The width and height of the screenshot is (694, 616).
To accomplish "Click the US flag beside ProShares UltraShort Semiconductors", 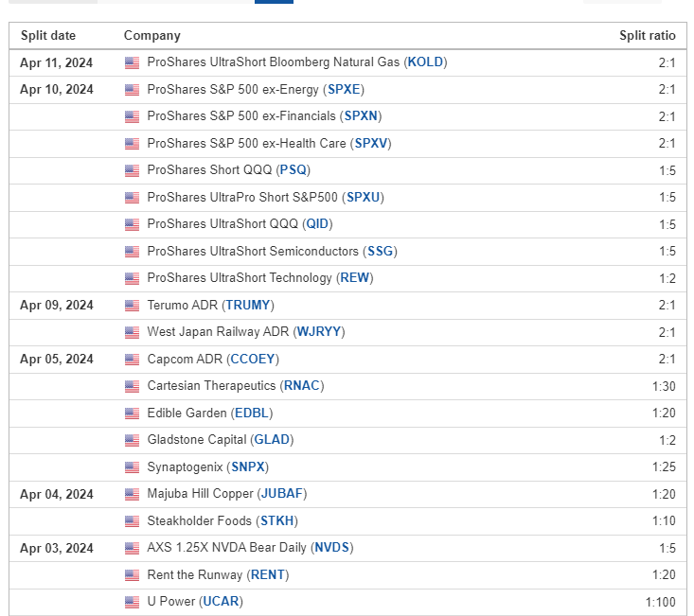I will [132, 252].
